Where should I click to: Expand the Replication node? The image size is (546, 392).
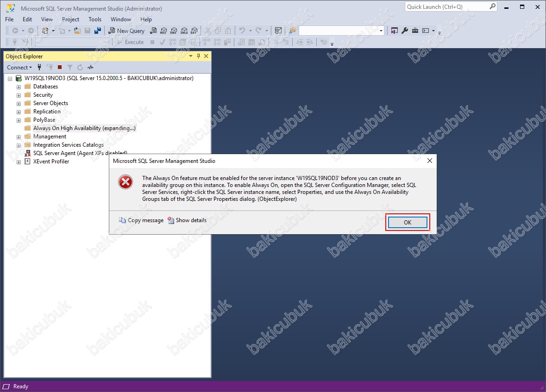(19, 112)
